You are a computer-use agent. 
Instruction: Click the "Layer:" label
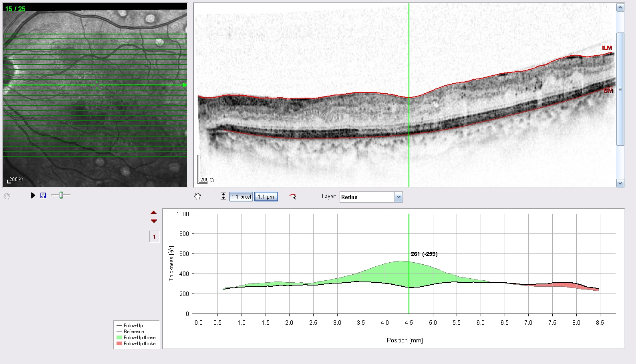click(329, 197)
